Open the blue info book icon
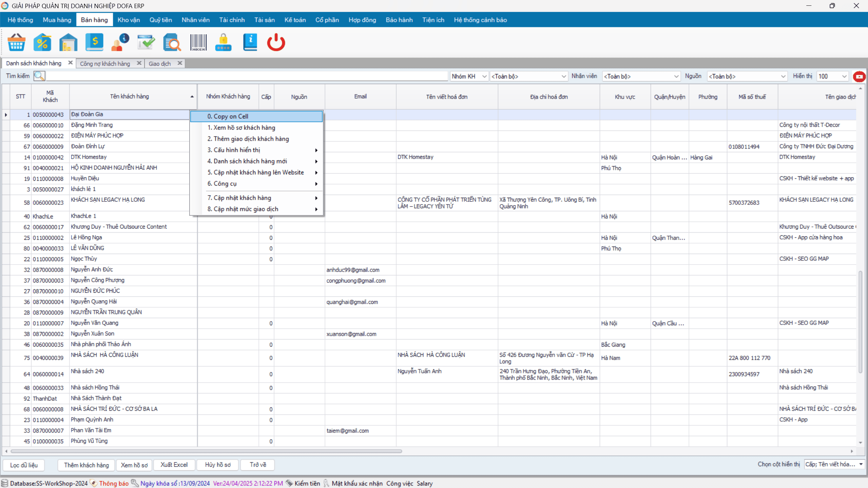 point(250,42)
